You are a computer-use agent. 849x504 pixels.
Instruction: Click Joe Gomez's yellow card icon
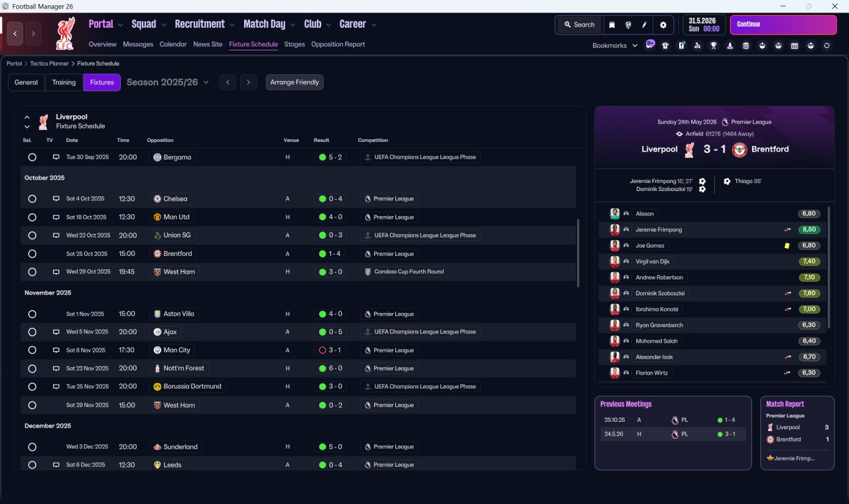[x=787, y=245]
